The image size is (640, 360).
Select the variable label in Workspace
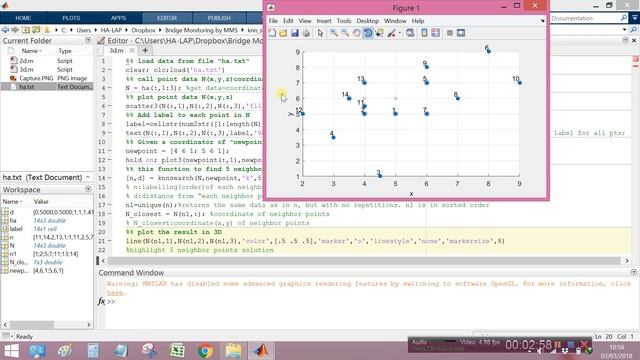[16, 229]
